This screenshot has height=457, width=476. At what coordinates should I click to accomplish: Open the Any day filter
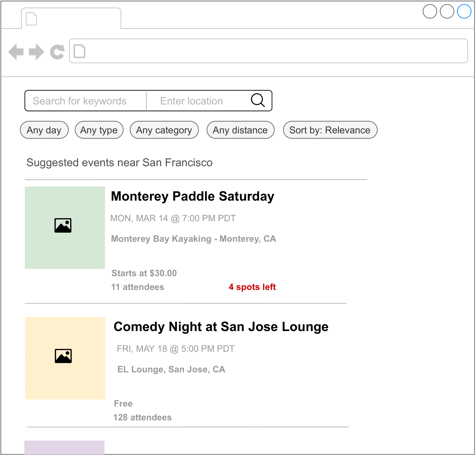pyautogui.click(x=44, y=130)
